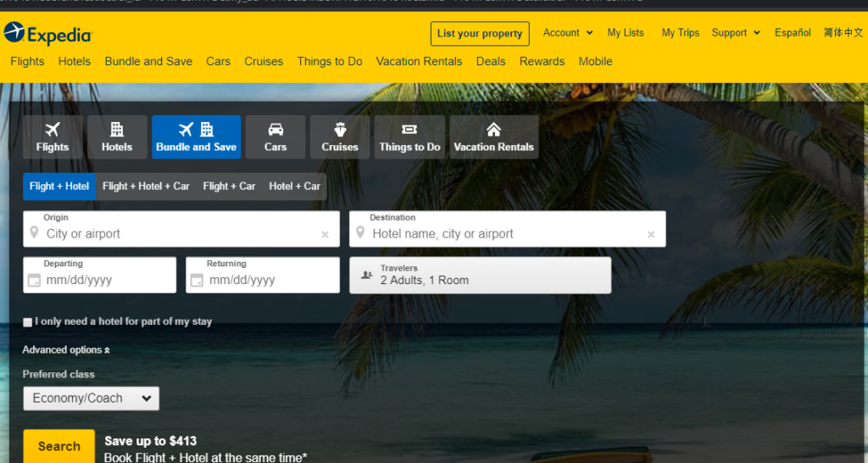The image size is (868, 463).
Task: Select the Cruises tab with ship icon
Action: [x=340, y=137]
